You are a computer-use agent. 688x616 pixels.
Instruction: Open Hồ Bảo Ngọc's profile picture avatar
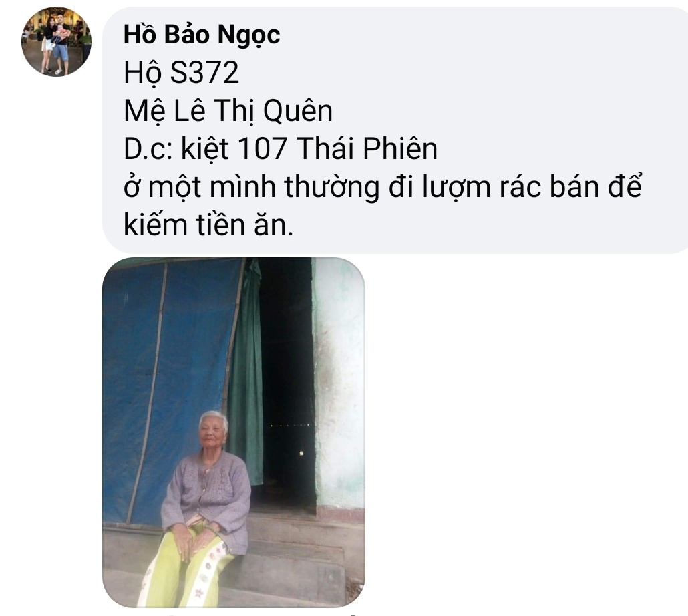tap(56, 41)
